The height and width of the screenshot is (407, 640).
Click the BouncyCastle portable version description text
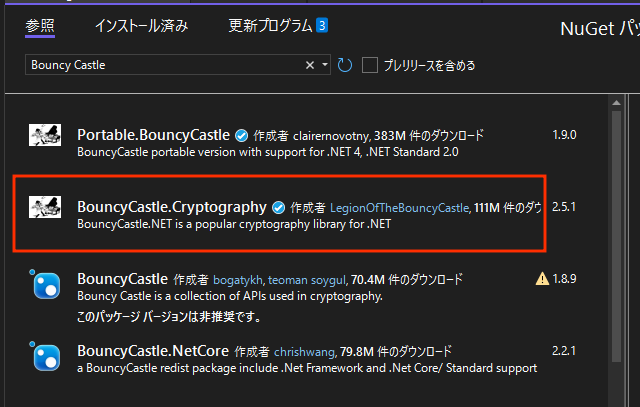point(268,152)
